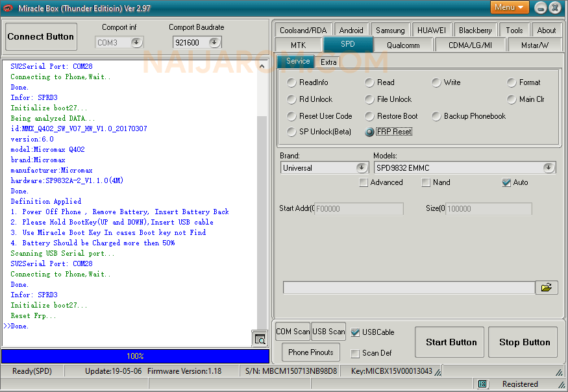568x392 pixels.
Task: Enable the Nand checkbox
Action: pos(426,182)
